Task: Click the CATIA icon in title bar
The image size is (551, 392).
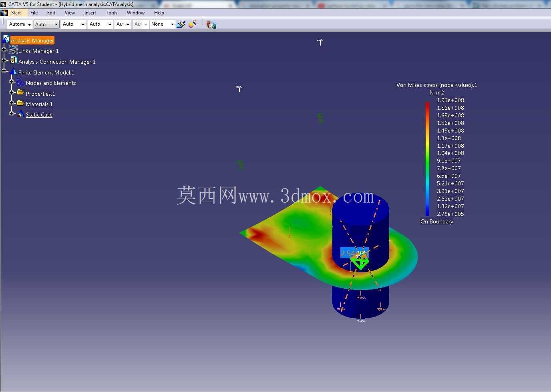Action: coord(4,4)
